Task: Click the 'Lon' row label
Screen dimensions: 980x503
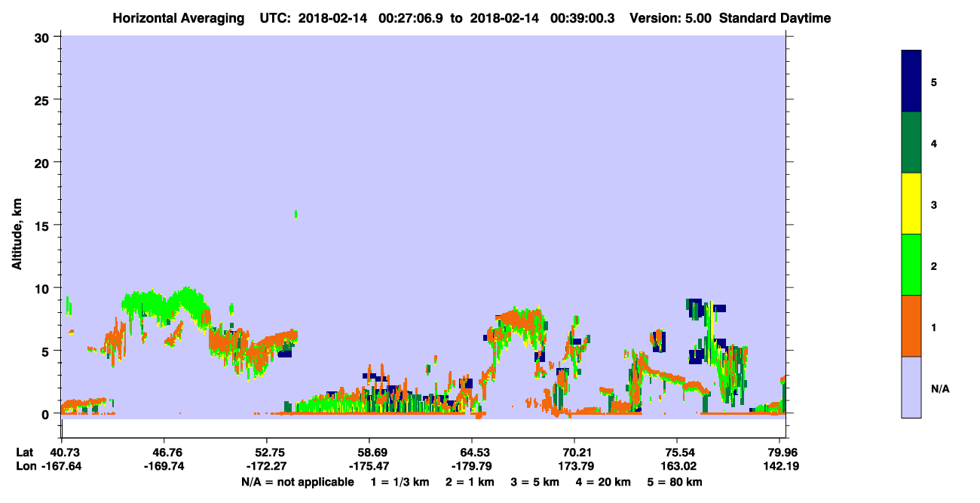Action: click(26, 466)
